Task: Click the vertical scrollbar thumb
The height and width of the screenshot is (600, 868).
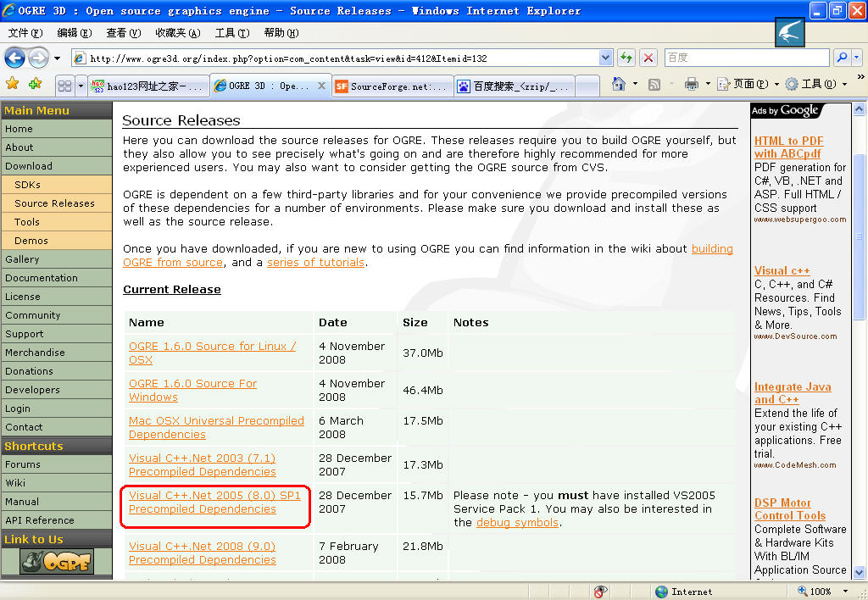Action: pos(860,236)
